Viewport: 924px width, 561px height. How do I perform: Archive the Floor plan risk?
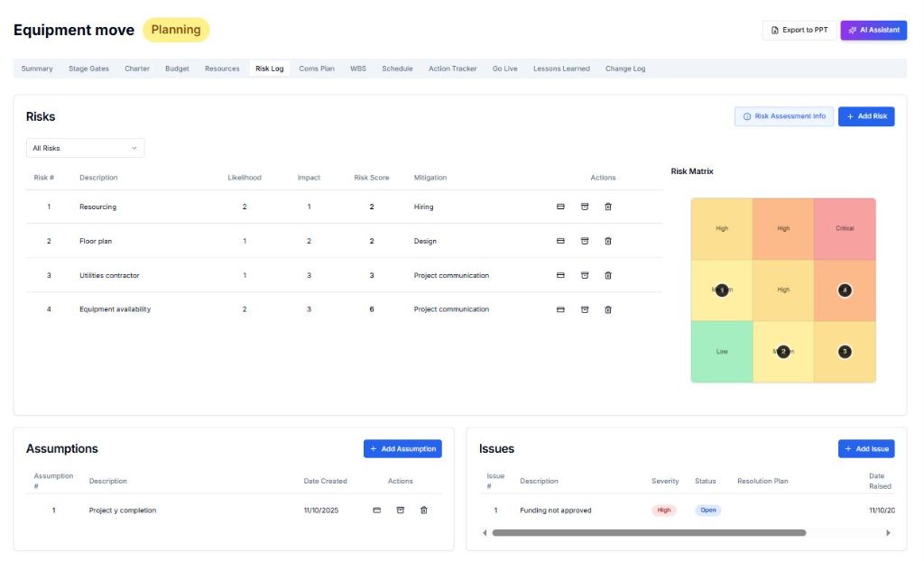(584, 241)
